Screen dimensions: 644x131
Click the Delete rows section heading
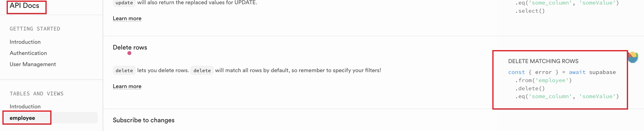tap(130, 47)
